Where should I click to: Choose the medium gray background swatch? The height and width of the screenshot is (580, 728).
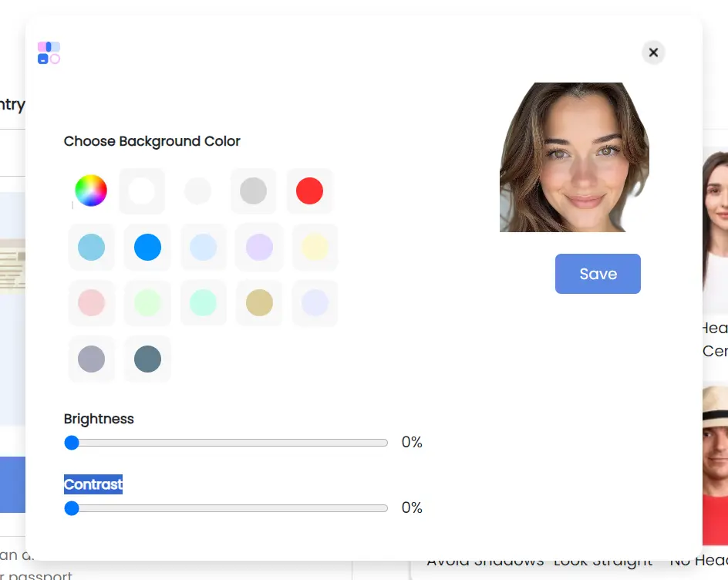[x=253, y=191]
